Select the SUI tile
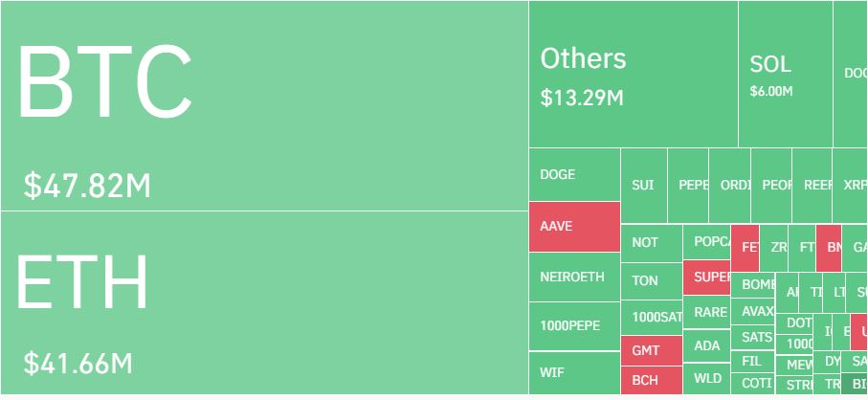Screen dimensions: 868x400 click(644, 186)
